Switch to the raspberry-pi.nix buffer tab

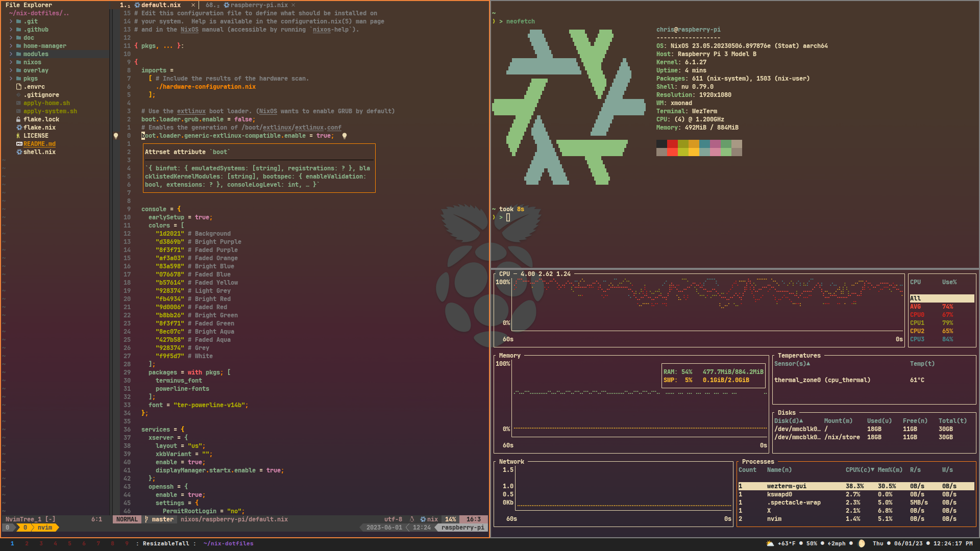click(x=258, y=5)
